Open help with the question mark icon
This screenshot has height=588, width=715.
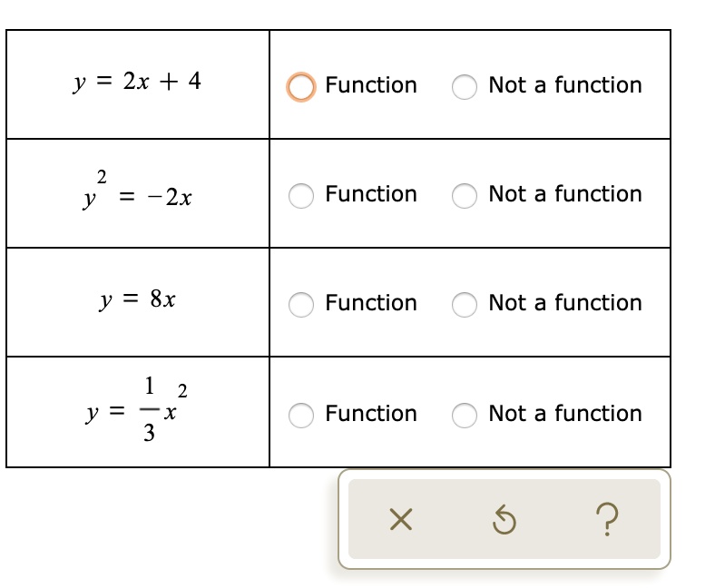(x=609, y=519)
